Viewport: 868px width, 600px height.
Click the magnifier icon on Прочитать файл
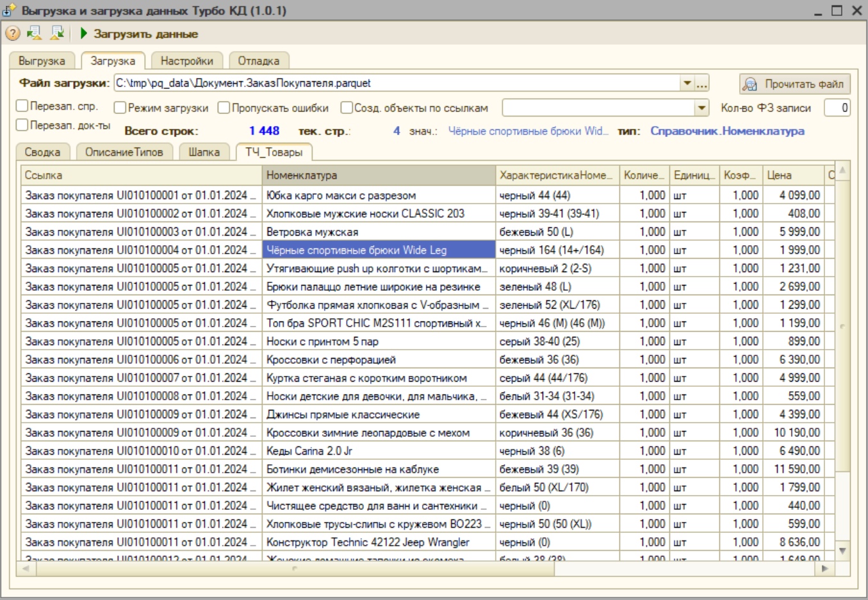pyautogui.click(x=749, y=84)
